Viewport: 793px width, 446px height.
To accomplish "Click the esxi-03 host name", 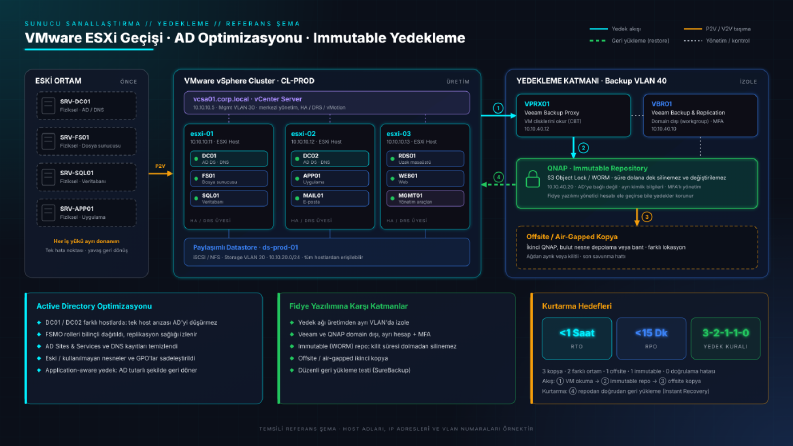I will pos(399,133).
